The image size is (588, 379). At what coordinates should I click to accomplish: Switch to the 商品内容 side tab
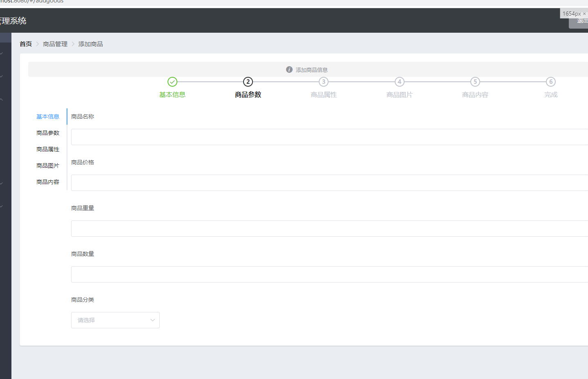(48, 182)
